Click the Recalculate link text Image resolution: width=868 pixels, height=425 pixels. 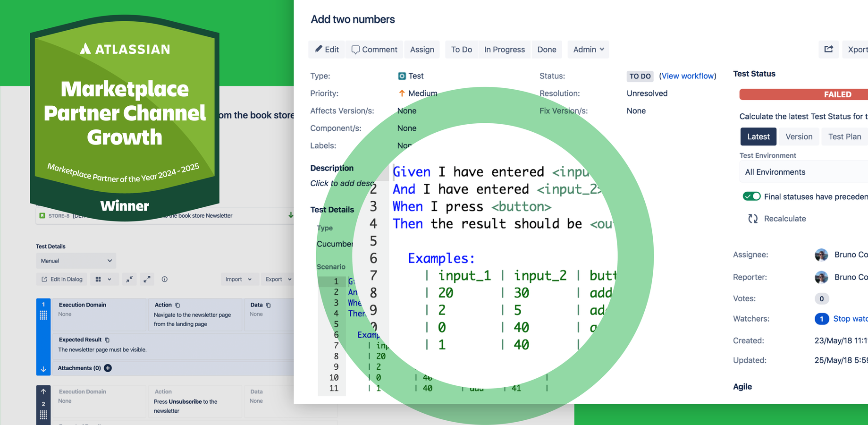click(784, 219)
